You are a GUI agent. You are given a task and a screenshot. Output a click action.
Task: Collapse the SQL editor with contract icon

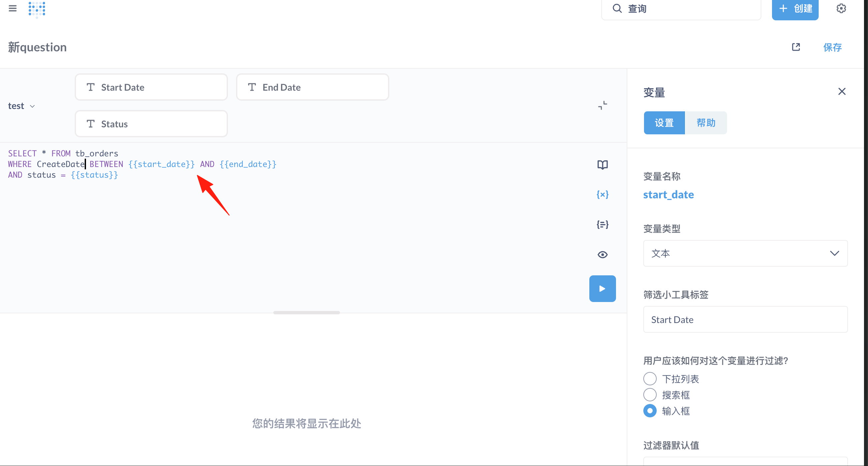click(x=602, y=105)
